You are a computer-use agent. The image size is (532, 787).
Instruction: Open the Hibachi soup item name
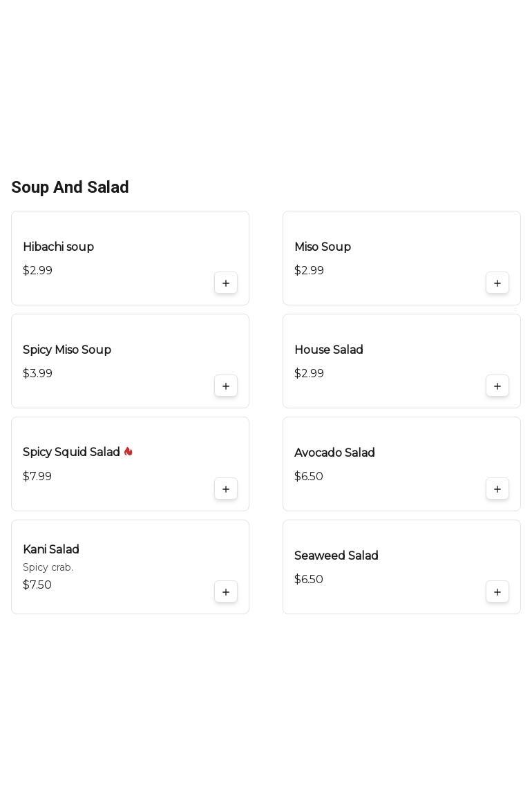point(58,247)
